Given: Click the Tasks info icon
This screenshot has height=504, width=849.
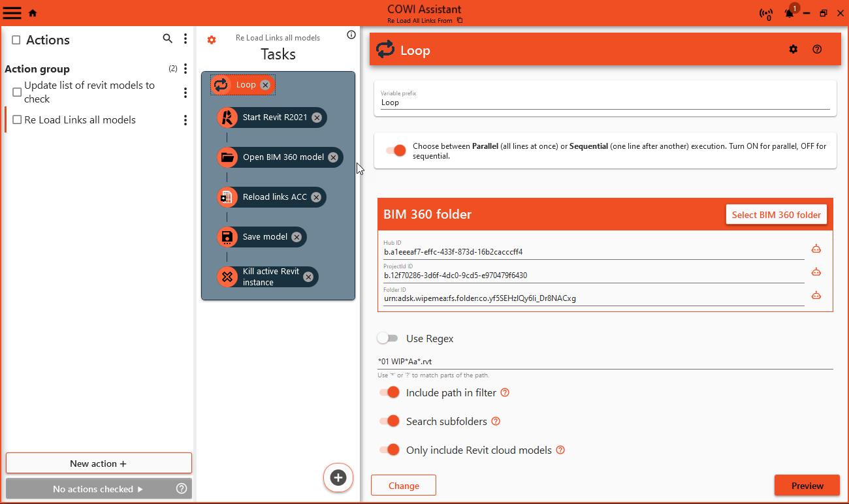Looking at the screenshot, I should pyautogui.click(x=351, y=35).
